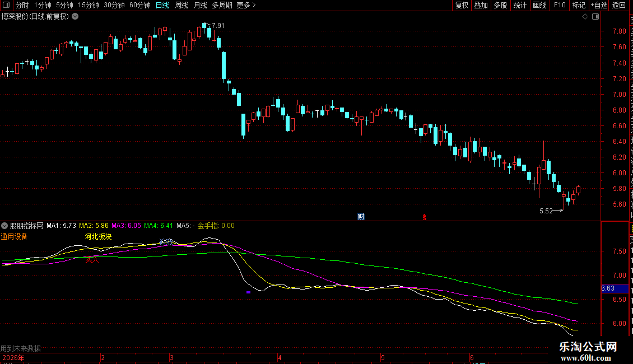Switch to 月线 monthly chart
This screenshot has width=633, height=364.
(x=200, y=5)
